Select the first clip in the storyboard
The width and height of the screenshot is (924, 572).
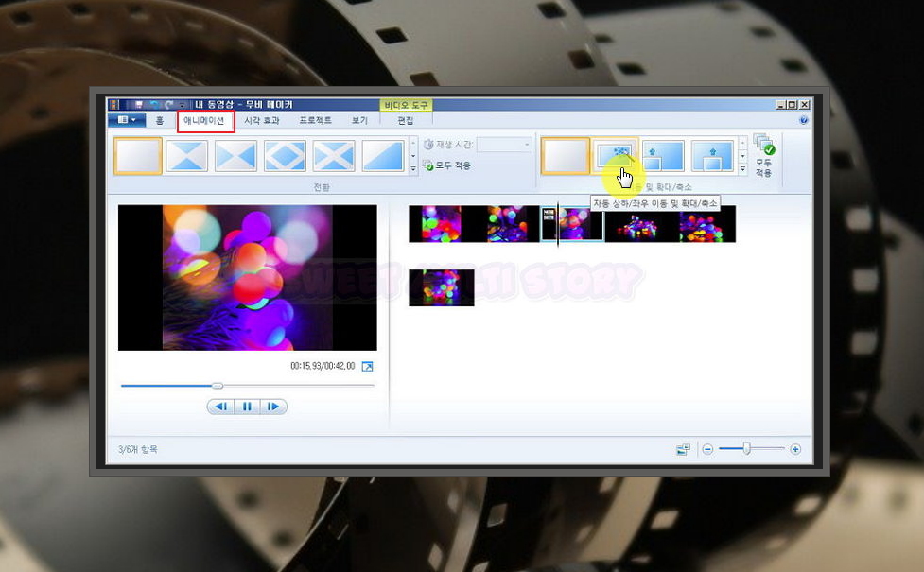point(440,224)
